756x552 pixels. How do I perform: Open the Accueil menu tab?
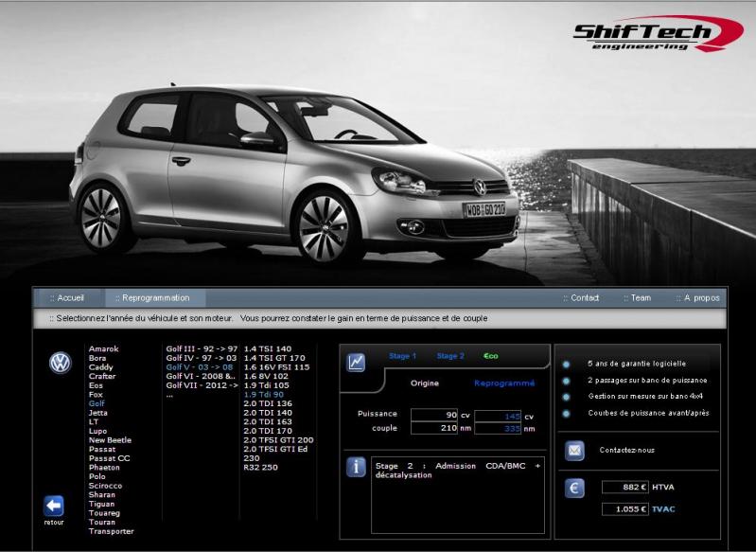67,298
